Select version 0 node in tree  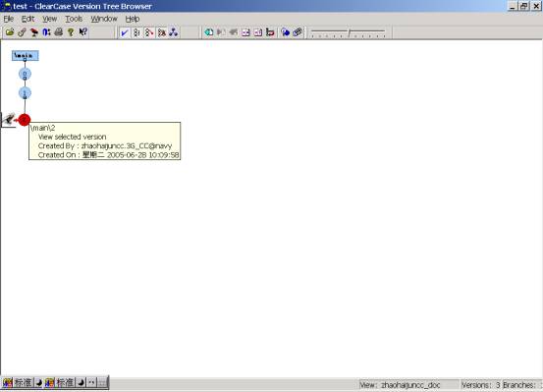pyautogui.click(x=25, y=74)
